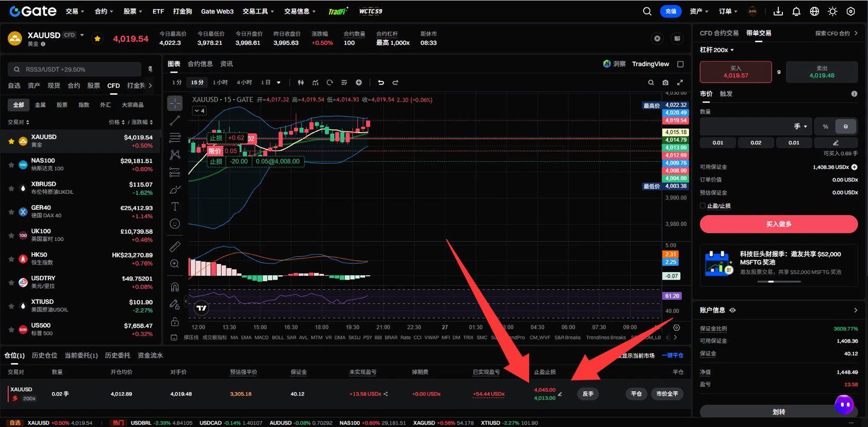
Task: Click the 市价全平 button
Action: 667,394
